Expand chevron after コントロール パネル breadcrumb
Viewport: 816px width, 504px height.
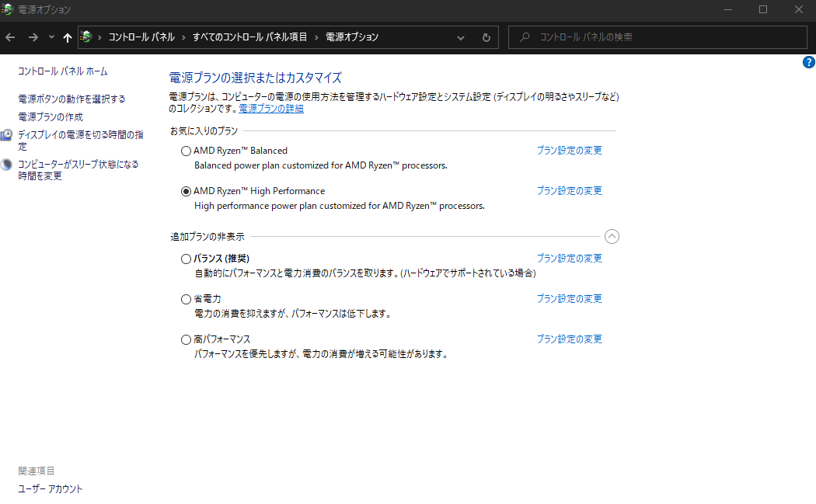pyautogui.click(x=183, y=37)
